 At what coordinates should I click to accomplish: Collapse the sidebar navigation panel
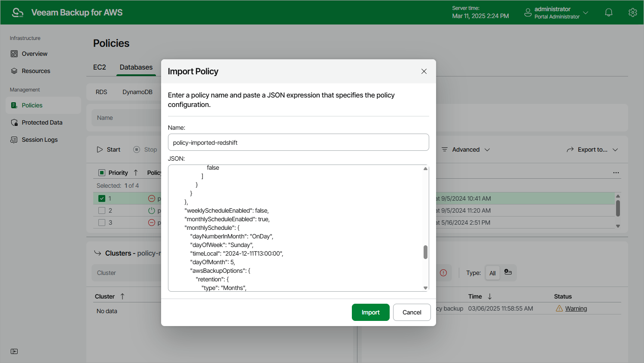(x=14, y=351)
